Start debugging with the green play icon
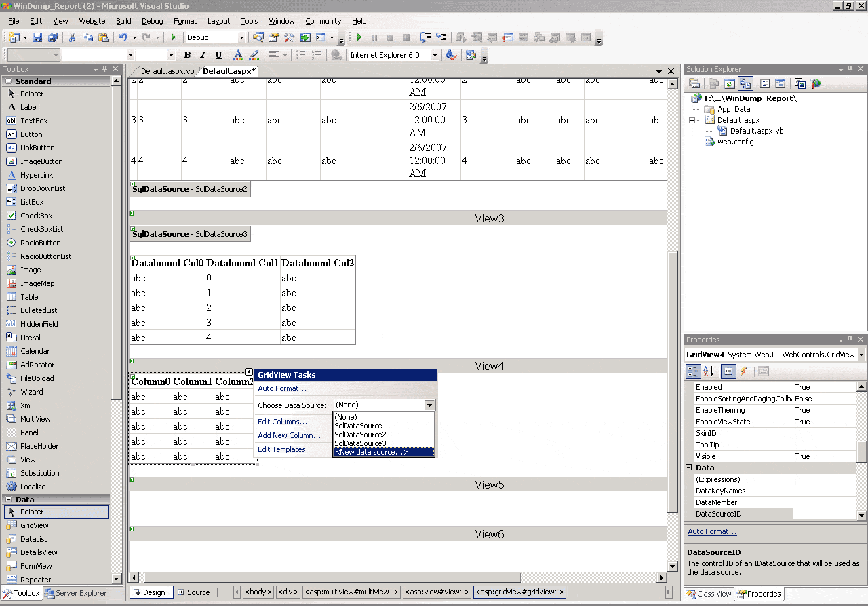 tap(174, 38)
